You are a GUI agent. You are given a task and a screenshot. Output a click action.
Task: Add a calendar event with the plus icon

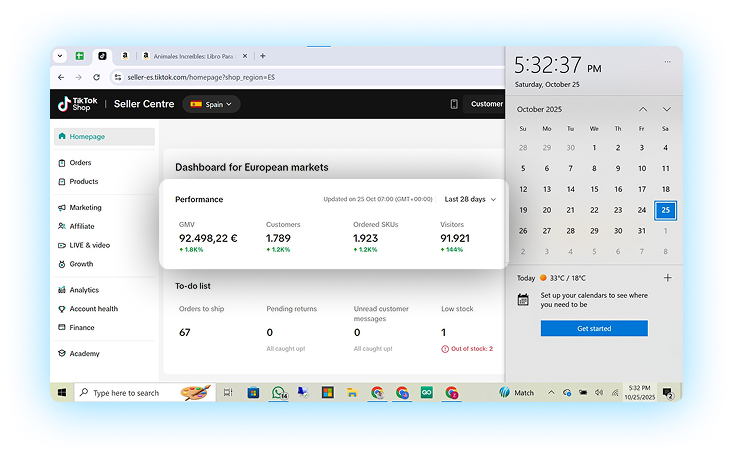pos(667,278)
